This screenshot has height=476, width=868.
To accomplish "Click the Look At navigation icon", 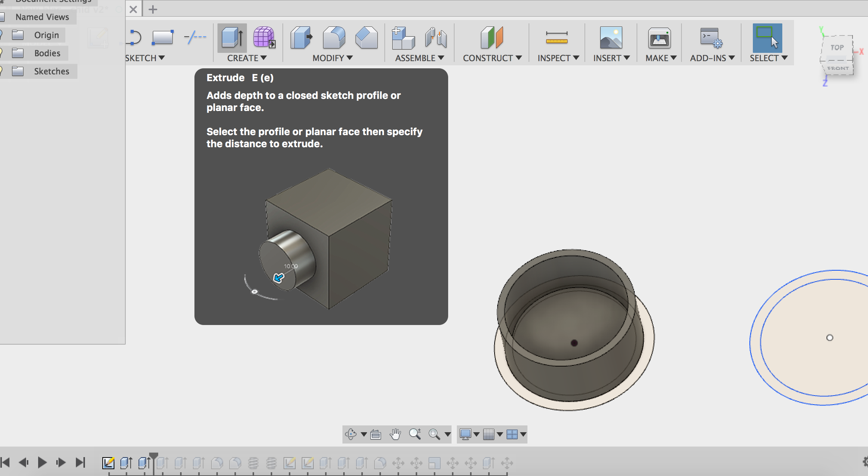I will [376, 434].
